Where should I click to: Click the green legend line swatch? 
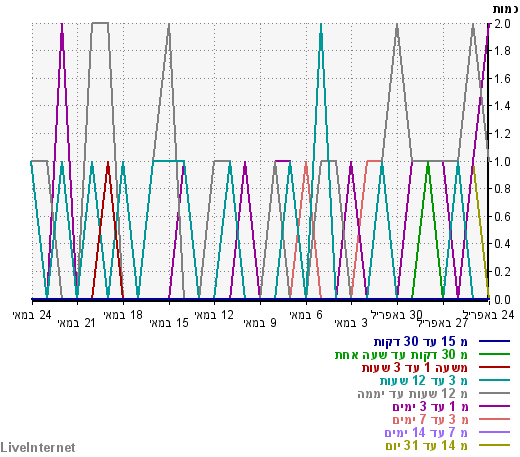click(x=494, y=354)
